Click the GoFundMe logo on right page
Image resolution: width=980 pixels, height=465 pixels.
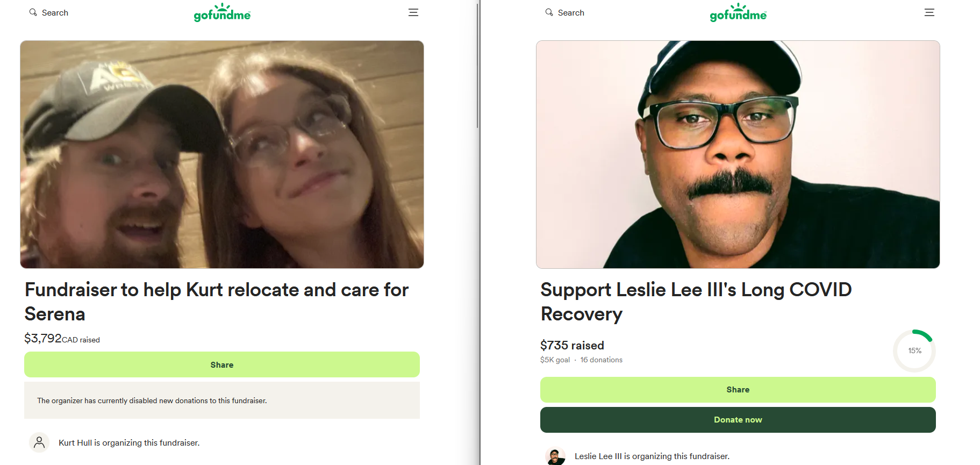click(738, 12)
